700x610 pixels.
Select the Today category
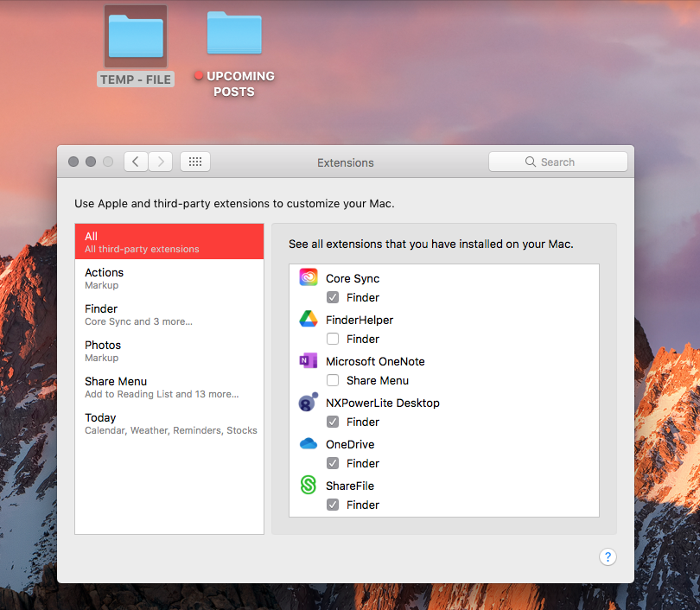pos(169,423)
